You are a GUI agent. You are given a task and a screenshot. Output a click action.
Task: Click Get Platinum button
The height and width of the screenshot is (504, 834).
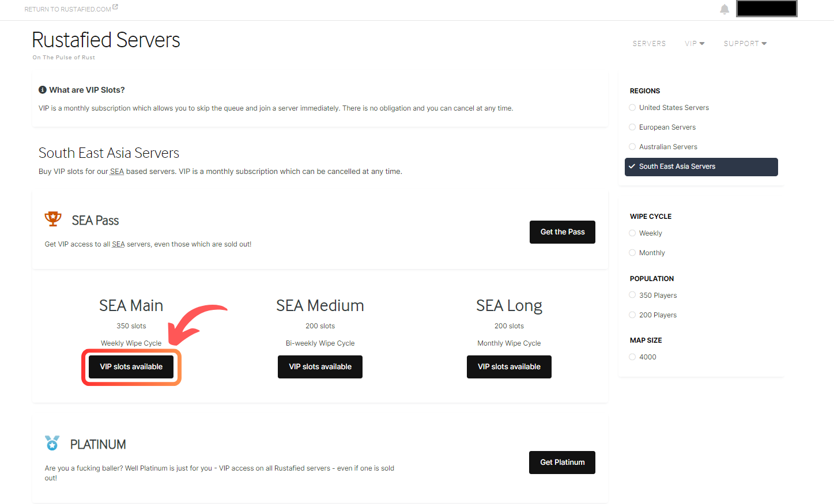(562, 463)
